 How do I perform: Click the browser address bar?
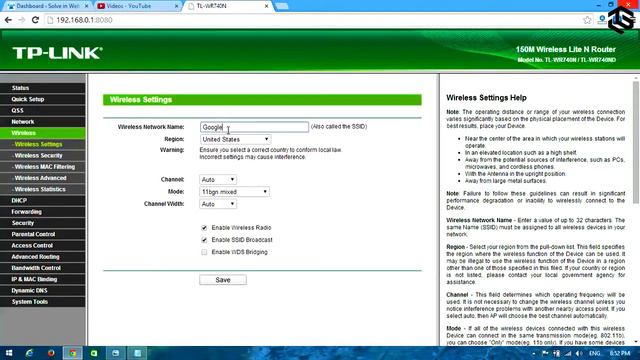[x=314, y=20]
